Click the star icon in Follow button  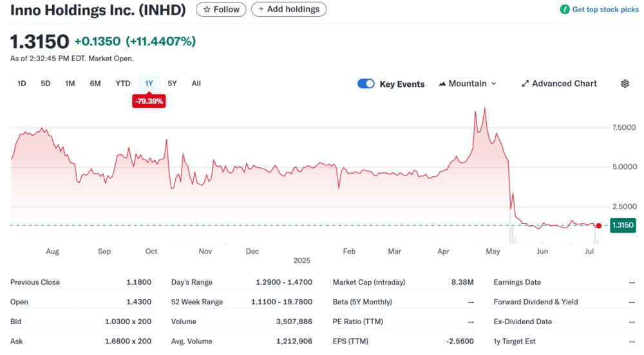[207, 10]
